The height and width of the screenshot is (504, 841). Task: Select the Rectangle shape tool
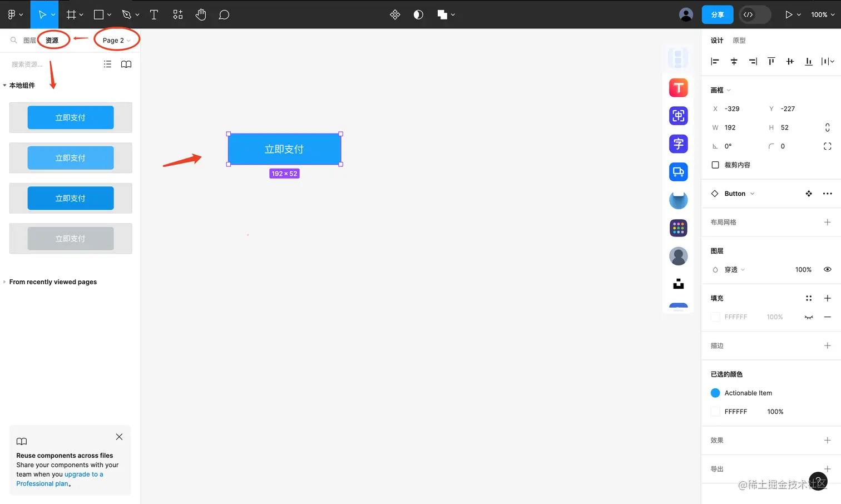[x=99, y=15]
